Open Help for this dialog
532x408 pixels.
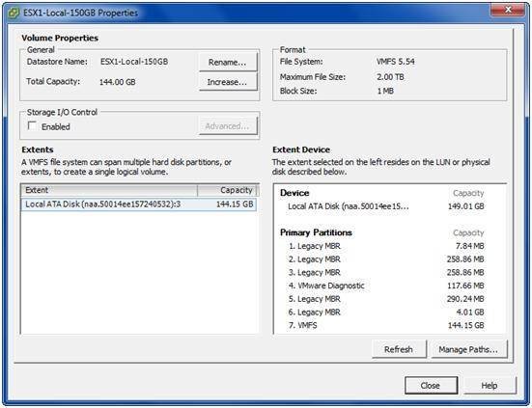(x=490, y=386)
